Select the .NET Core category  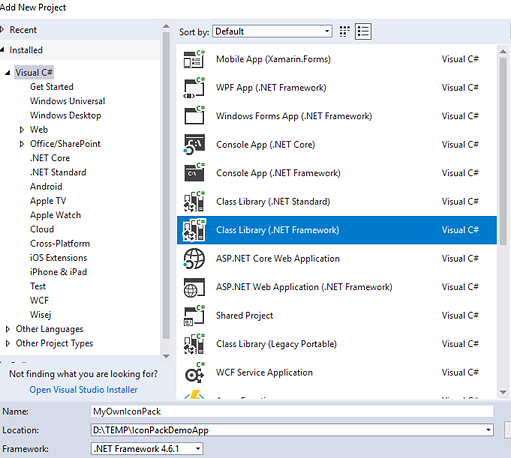(50, 158)
